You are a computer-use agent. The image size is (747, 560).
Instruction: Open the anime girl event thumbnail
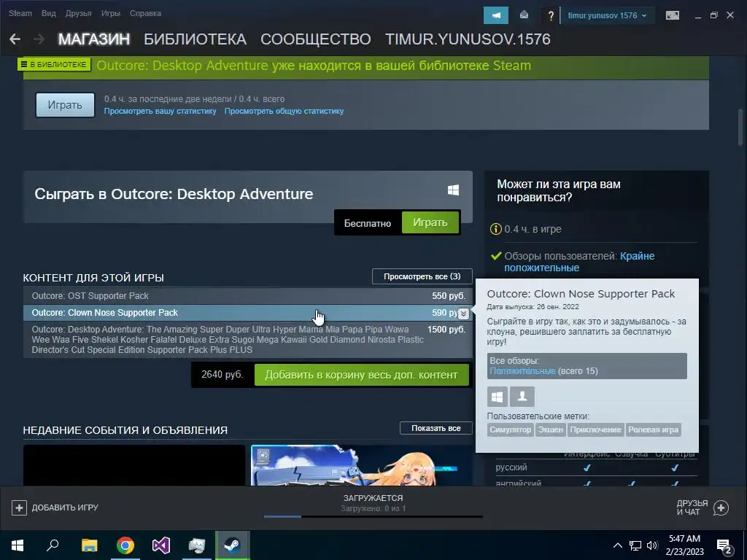click(362, 465)
